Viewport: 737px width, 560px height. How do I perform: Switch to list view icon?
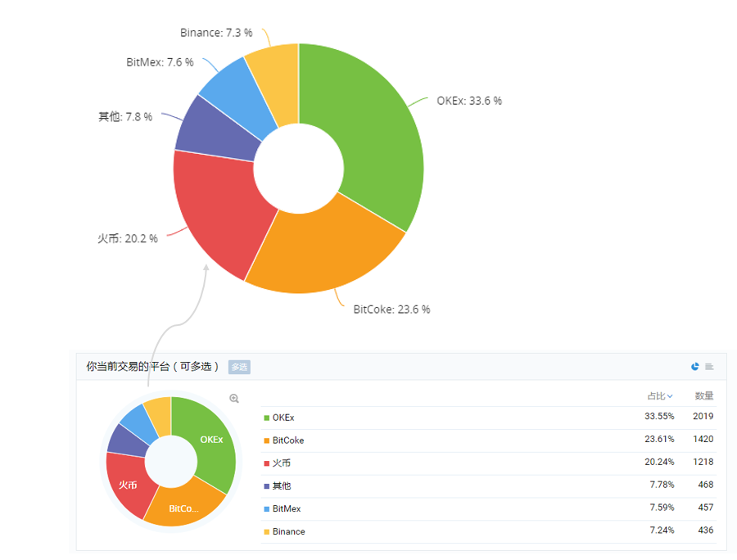pos(709,367)
